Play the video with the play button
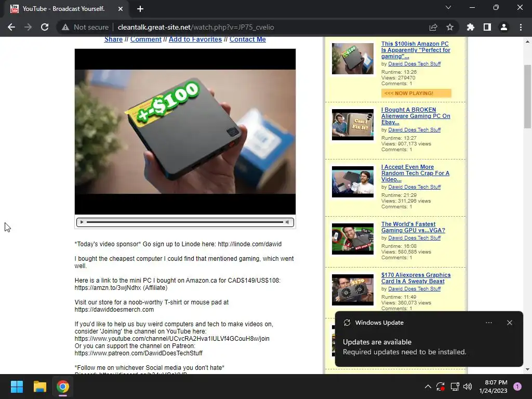532x399 pixels. 82,222
